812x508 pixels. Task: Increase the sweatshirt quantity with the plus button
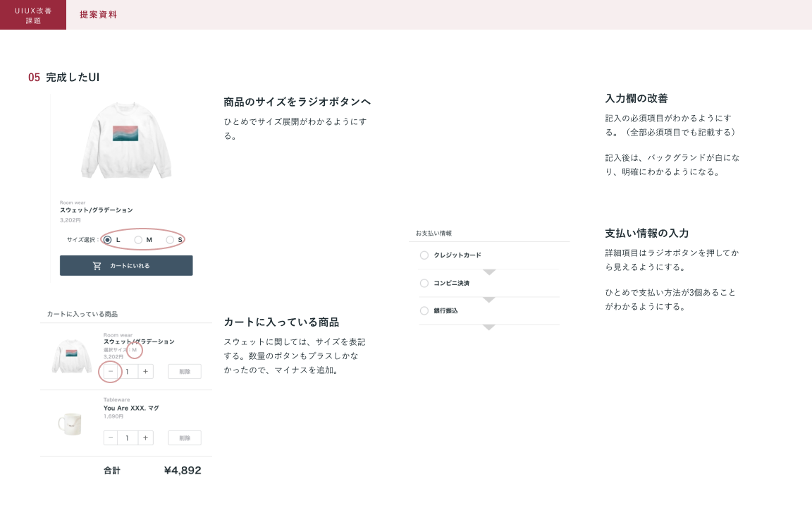145,371
